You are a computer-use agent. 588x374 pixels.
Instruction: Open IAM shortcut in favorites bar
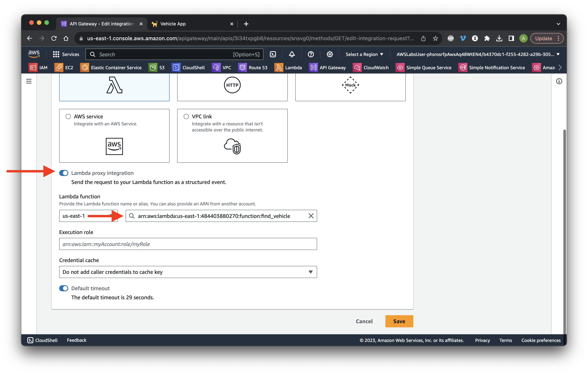coord(38,68)
